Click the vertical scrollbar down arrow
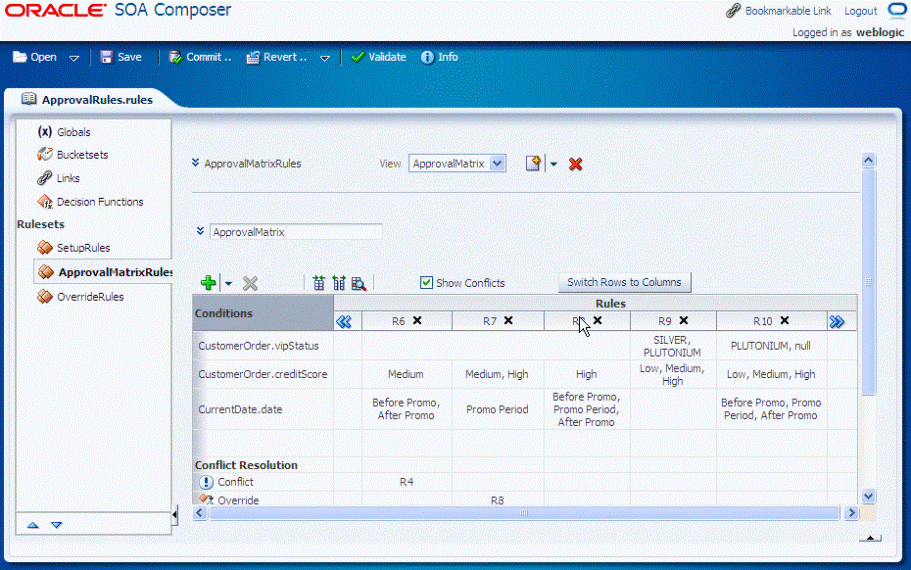Image resolution: width=911 pixels, height=570 pixels. click(869, 496)
